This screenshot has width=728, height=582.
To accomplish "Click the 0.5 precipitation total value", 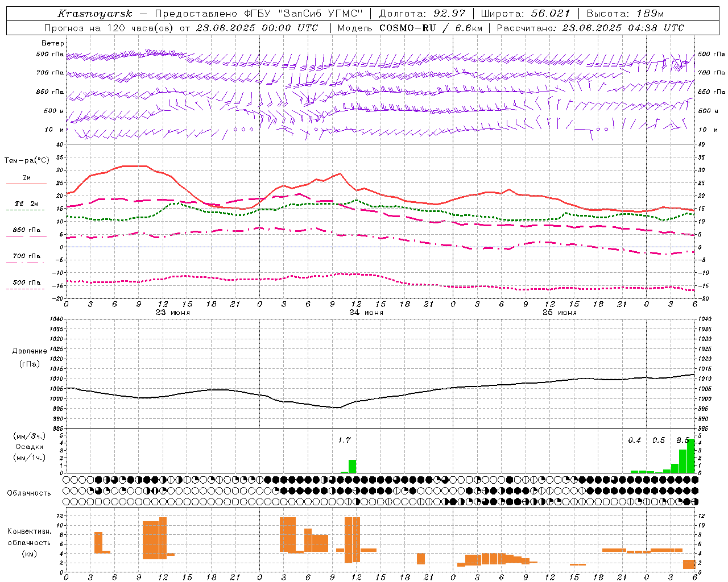I will coord(659,440).
